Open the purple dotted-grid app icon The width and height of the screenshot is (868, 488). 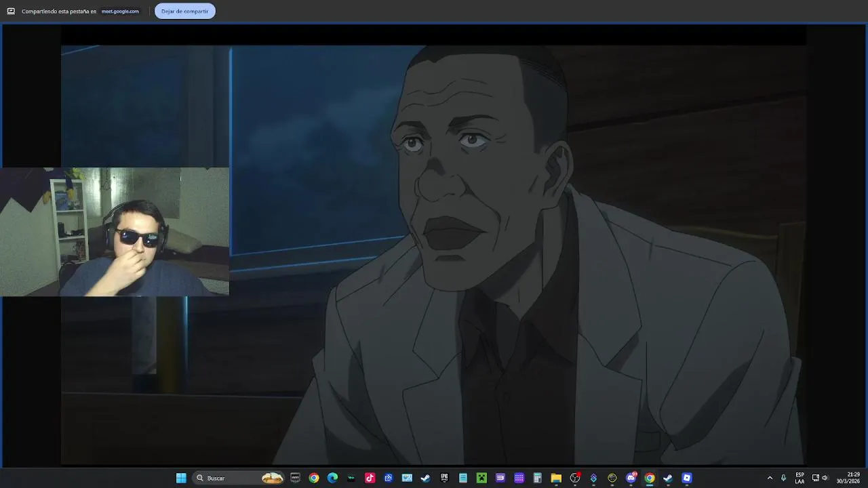(519, 478)
